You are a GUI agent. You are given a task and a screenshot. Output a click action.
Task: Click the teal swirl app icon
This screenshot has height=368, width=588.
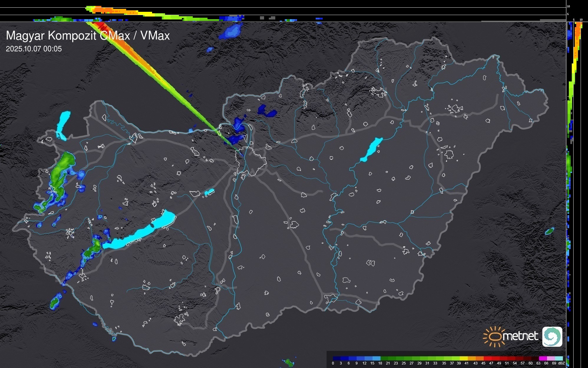[552, 336]
